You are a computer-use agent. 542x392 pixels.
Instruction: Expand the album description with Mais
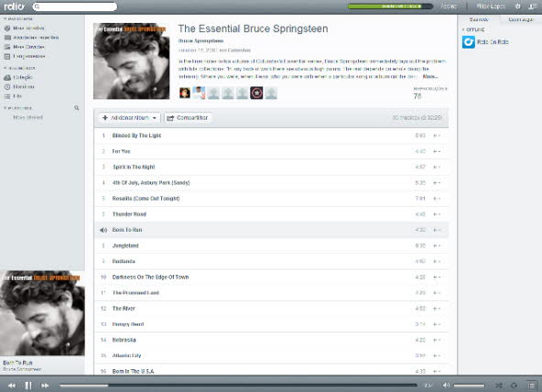point(430,76)
